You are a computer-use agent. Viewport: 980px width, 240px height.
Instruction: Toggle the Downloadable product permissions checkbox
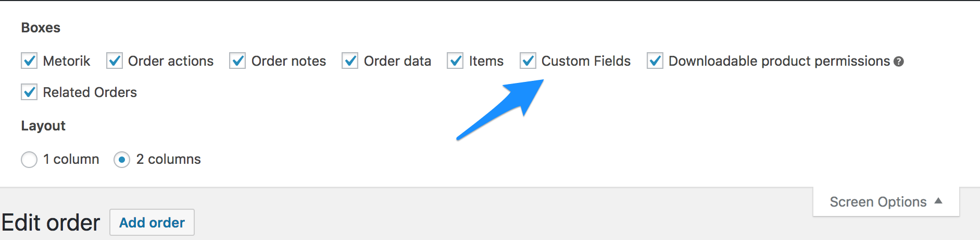point(655,61)
